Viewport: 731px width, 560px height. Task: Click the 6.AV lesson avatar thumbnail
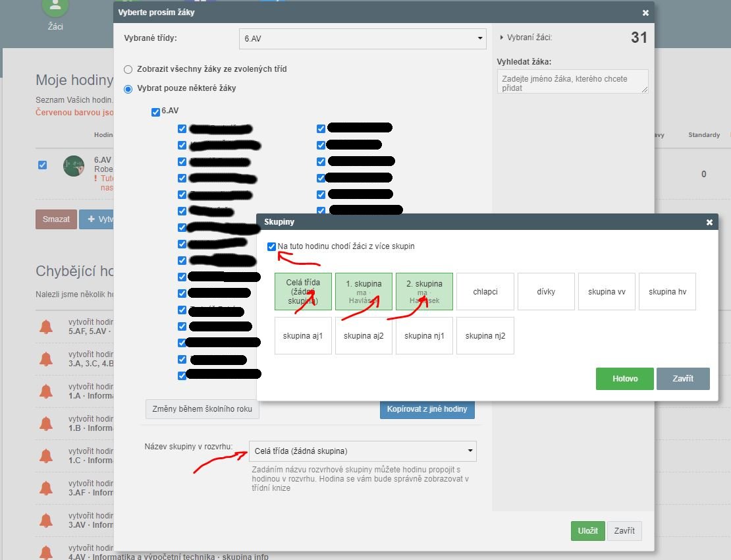(x=74, y=166)
